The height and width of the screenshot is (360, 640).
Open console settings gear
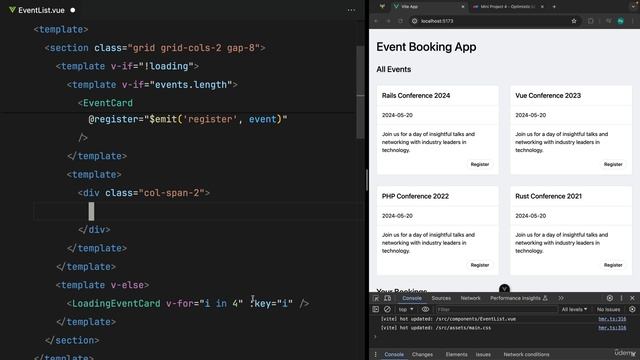632,309
